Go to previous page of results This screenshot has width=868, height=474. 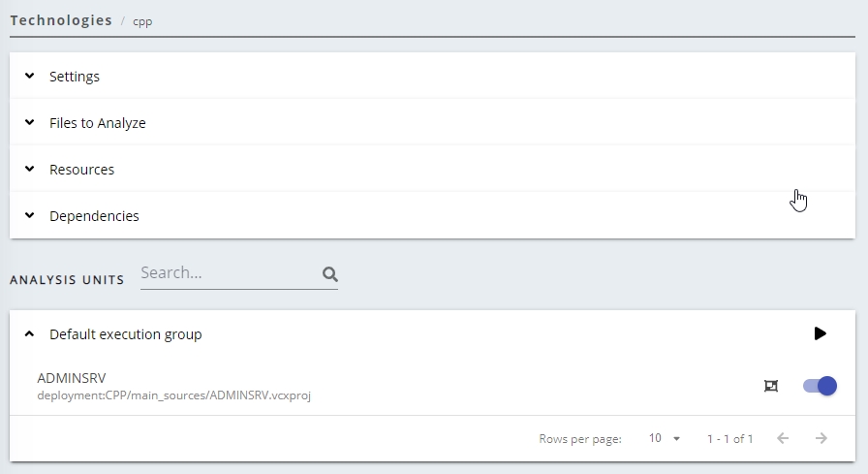783,438
